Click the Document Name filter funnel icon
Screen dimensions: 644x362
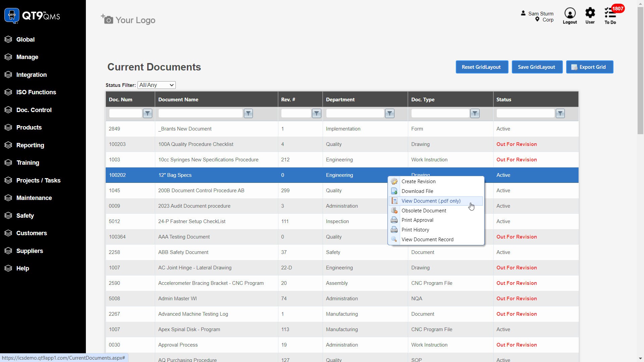[248, 113]
